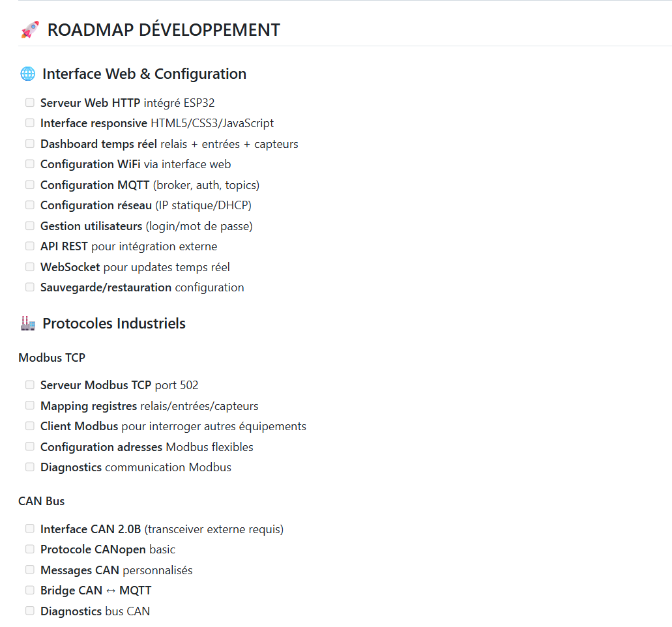Tick the Gestion utilisateurs checkbox
Image resolution: width=672 pixels, height=627 pixels.
pyautogui.click(x=30, y=226)
